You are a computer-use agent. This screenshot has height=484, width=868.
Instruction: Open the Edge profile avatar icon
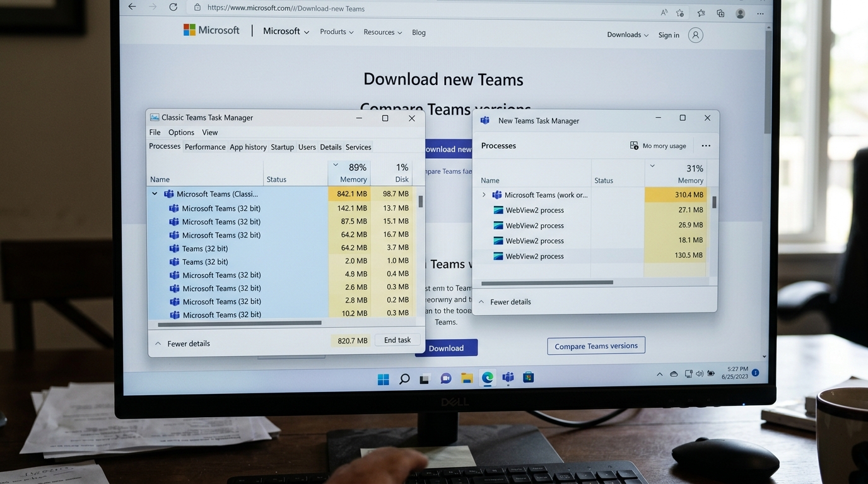[741, 13]
